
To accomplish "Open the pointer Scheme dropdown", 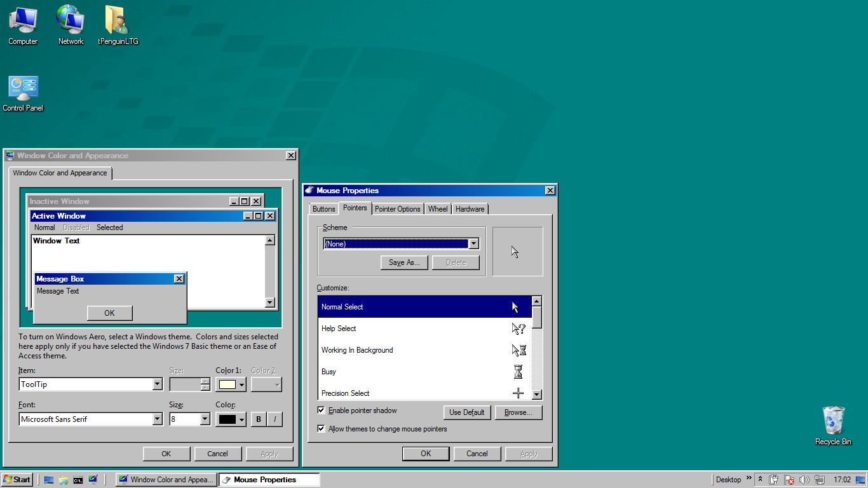I will (473, 244).
